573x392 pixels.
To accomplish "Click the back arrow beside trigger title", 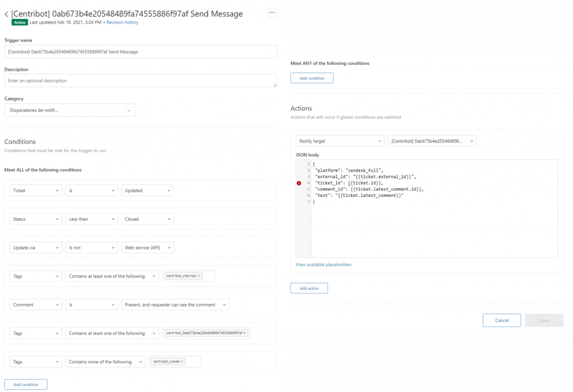I will (x=6, y=14).
